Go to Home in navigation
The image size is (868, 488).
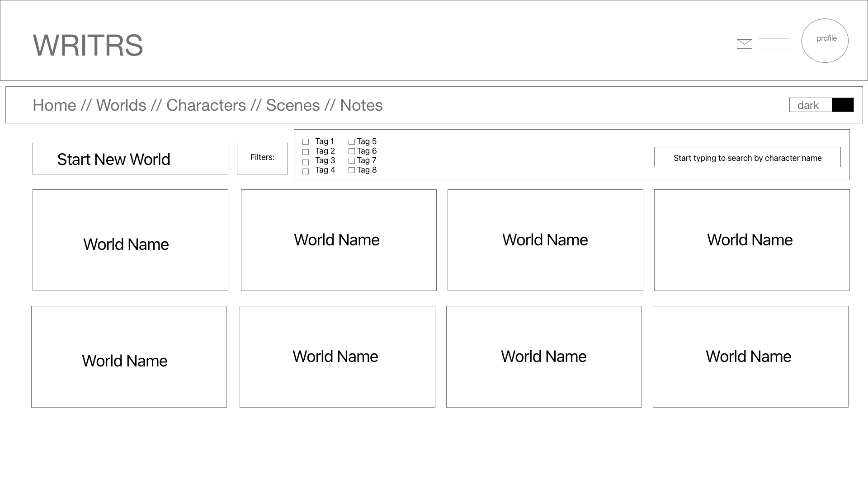pyautogui.click(x=54, y=105)
